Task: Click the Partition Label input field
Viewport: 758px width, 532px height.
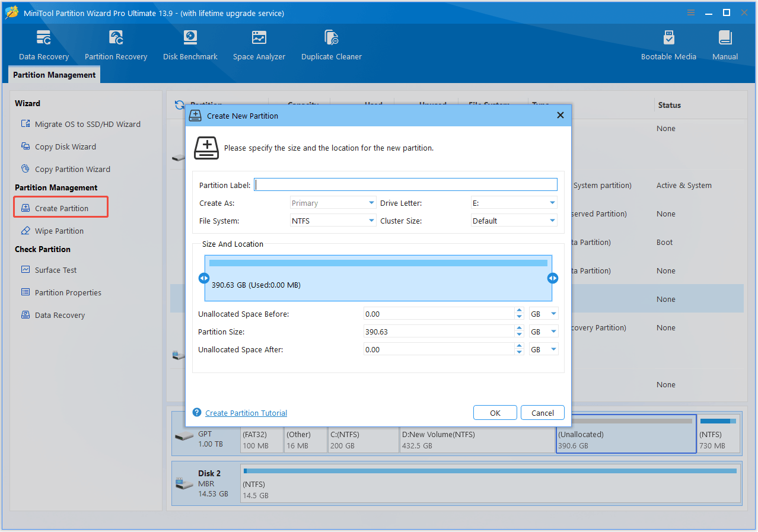Action: click(x=406, y=185)
